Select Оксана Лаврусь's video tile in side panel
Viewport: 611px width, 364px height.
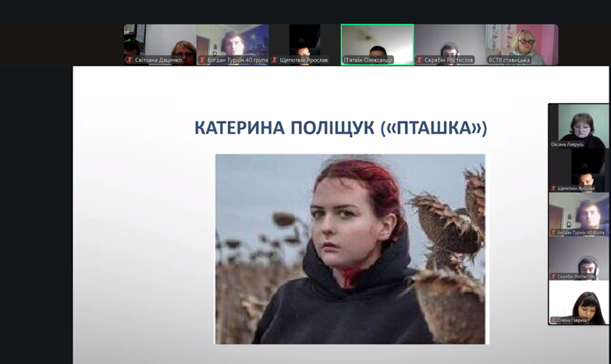578,122
